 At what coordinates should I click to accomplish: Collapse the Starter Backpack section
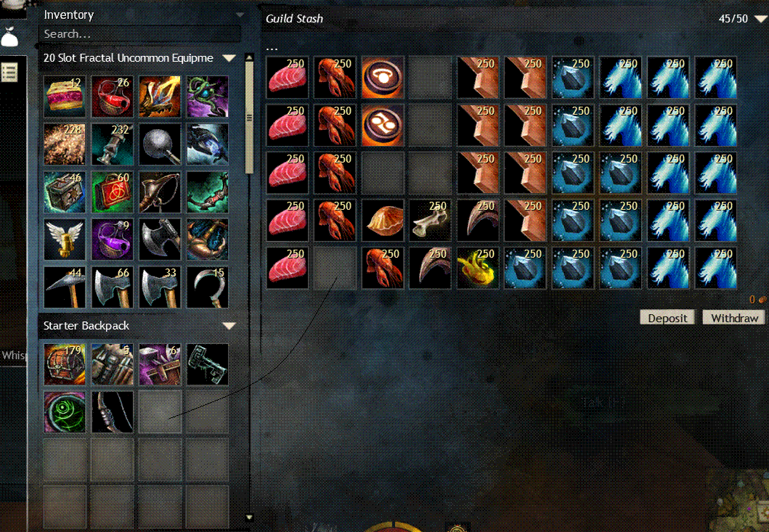(x=229, y=326)
